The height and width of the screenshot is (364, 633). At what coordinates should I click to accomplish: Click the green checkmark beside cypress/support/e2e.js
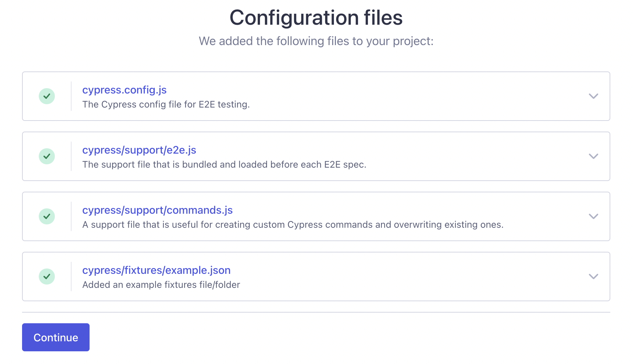point(47,156)
